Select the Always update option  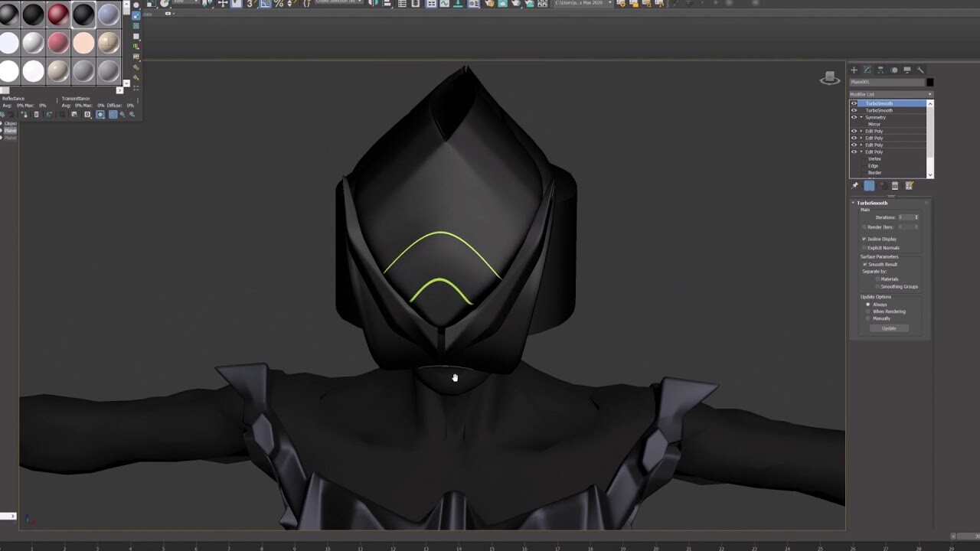pyautogui.click(x=868, y=305)
